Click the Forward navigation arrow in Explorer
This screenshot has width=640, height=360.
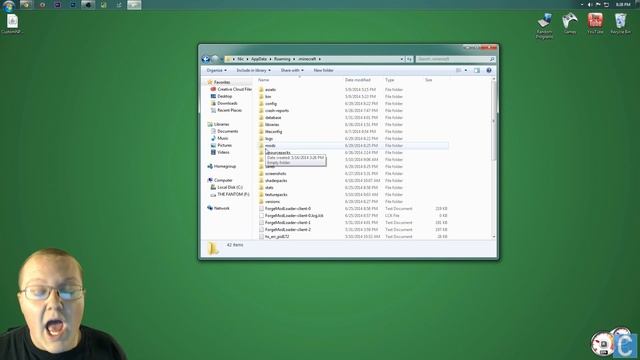[215, 59]
